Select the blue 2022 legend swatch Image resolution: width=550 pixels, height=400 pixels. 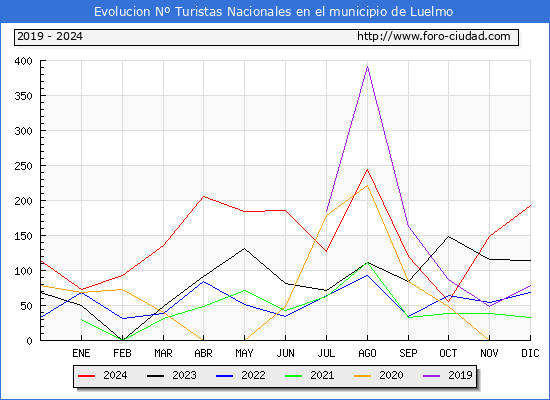click(224, 376)
